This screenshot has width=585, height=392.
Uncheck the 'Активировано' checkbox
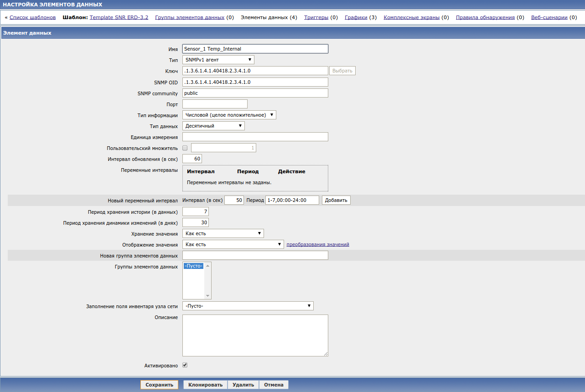[185, 365]
